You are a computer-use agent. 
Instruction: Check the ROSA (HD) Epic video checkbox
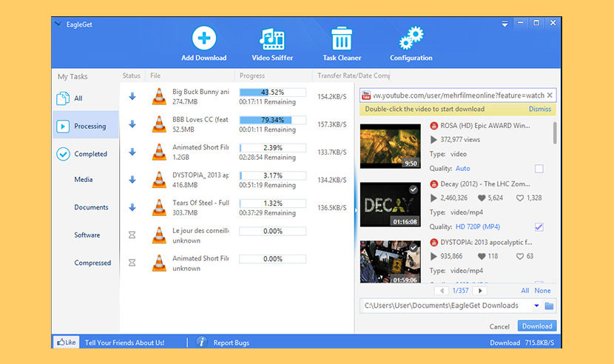coord(539,169)
